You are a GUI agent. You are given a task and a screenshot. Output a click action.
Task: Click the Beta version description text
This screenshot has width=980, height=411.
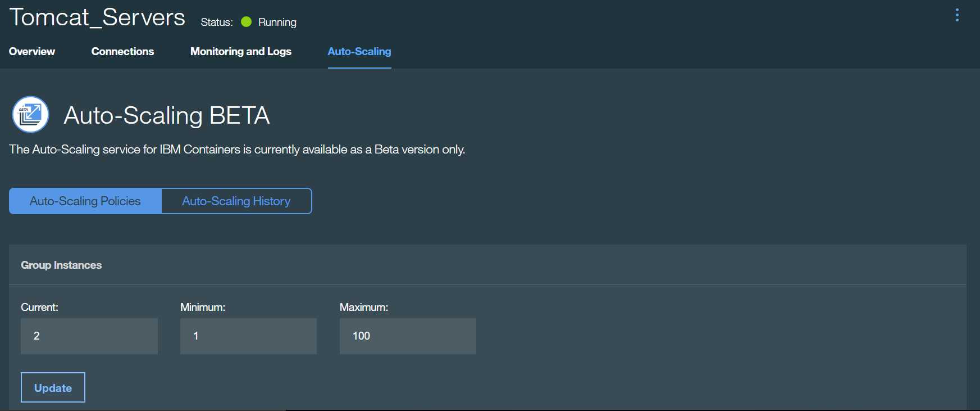click(x=237, y=150)
